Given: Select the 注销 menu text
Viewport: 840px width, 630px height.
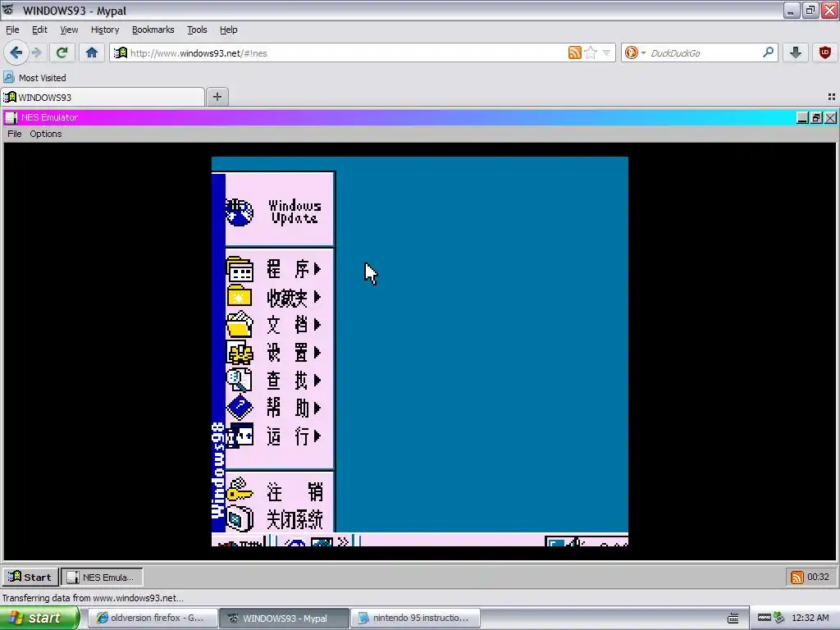Looking at the screenshot, I should 294,492.
